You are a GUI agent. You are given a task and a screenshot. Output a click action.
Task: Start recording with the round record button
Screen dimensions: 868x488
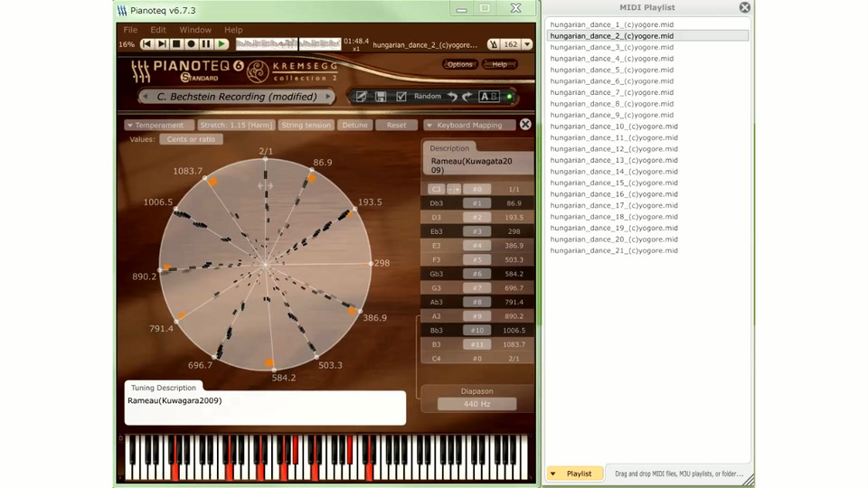coord(191,44)
